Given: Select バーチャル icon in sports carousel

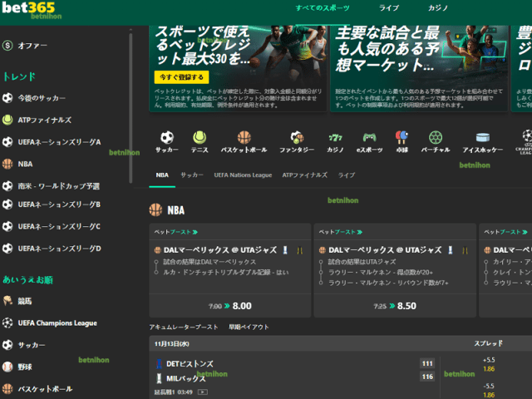Looking at the screenshot, I should tap(436, 137).
